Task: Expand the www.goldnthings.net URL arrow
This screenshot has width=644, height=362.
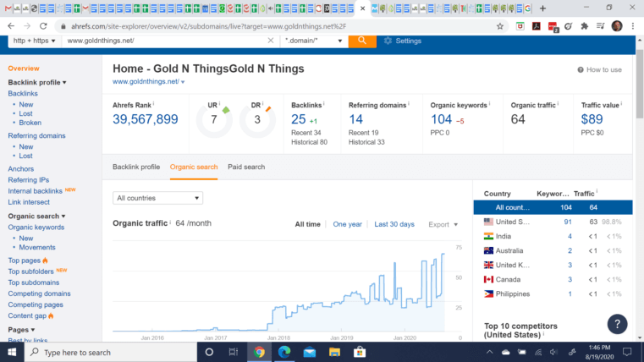Action: (x=183, y=82)
